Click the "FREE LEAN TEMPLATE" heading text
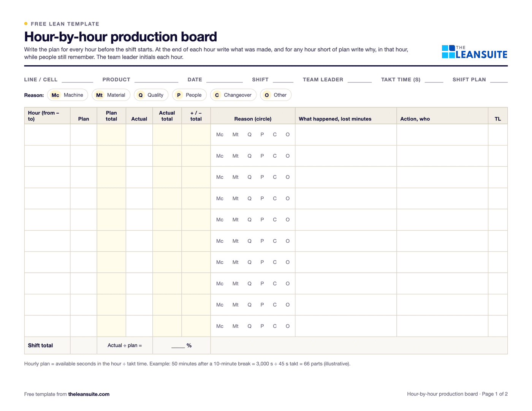 click(x=65, y=24)
